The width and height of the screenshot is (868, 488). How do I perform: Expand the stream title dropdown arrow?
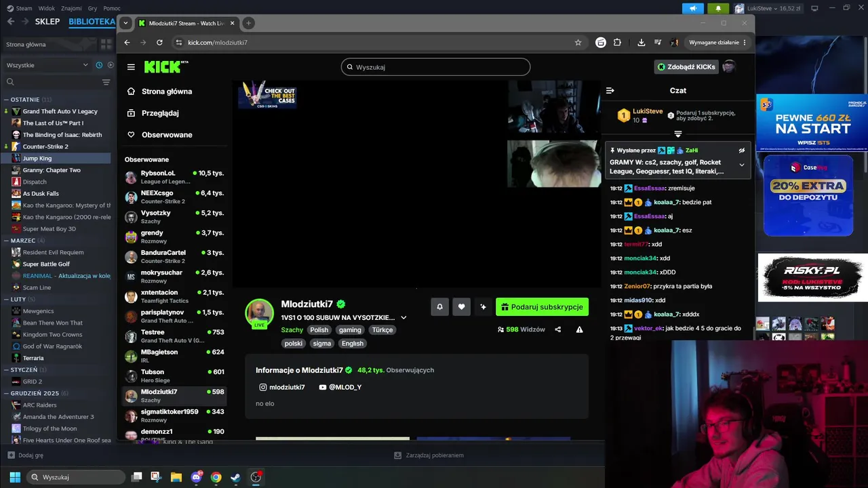point(403,318)
